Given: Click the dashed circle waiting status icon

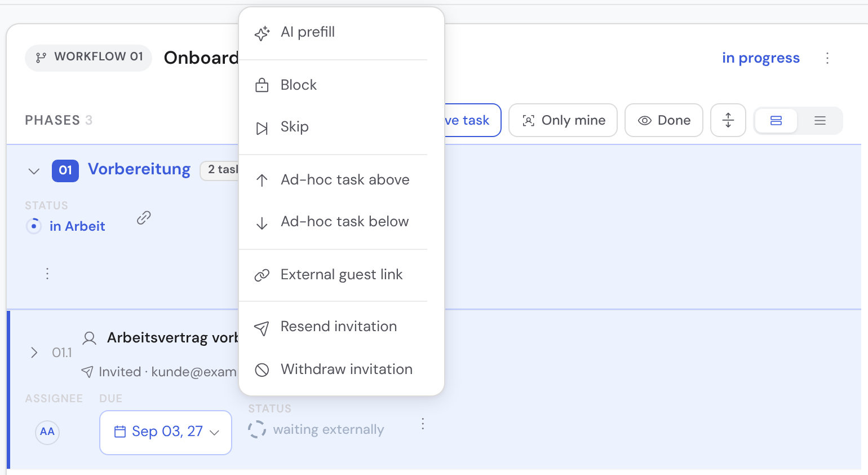Looking at the screenshot, I should 257,430.
